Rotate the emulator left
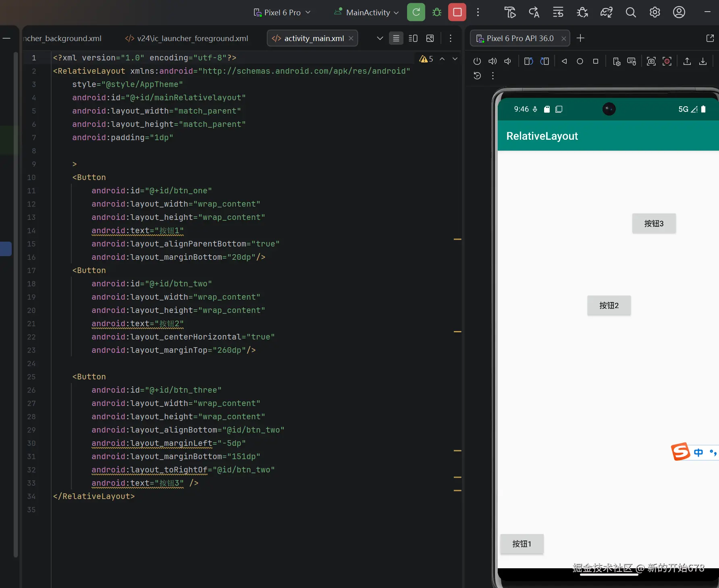 click(528, 61)
